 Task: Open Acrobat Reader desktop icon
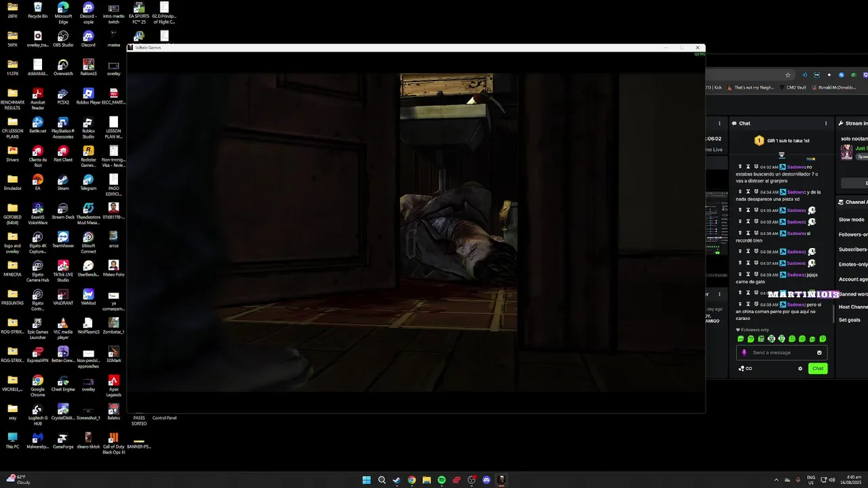pyautogui.click(x=38, y=98)
